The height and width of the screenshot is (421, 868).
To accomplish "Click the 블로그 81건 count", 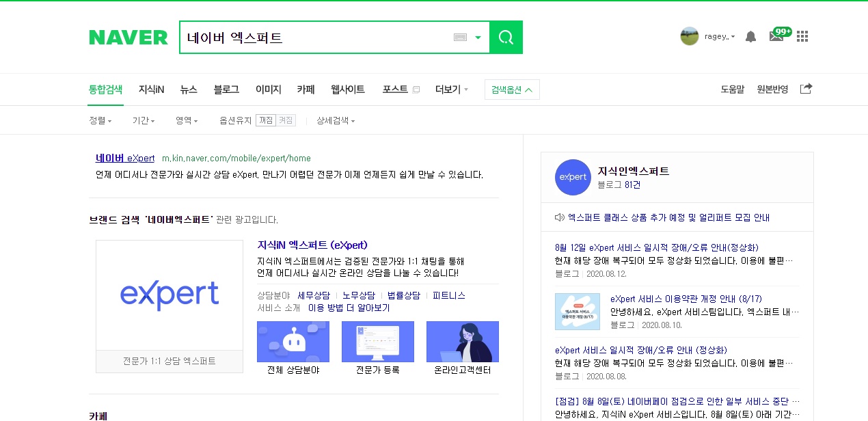I will pos(619,185).
